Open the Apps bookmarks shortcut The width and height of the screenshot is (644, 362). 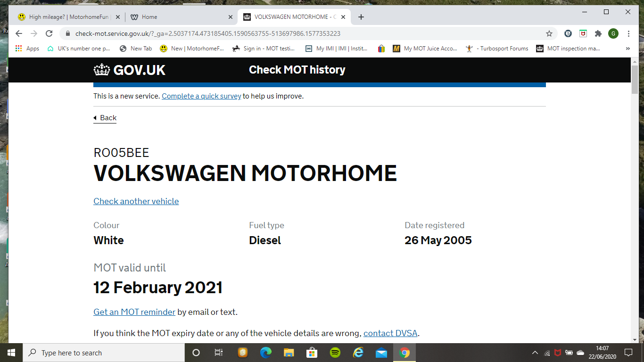pos(27,49)
